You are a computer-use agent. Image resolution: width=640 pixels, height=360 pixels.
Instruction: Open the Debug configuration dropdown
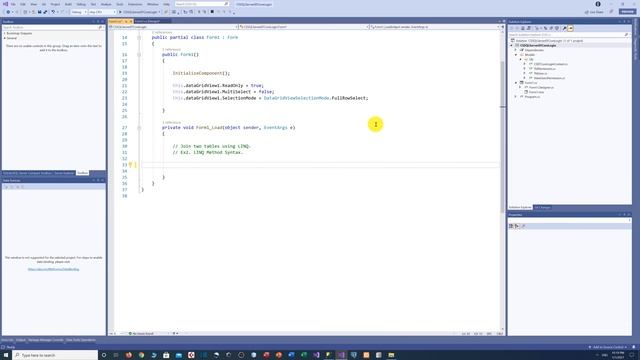79,12
